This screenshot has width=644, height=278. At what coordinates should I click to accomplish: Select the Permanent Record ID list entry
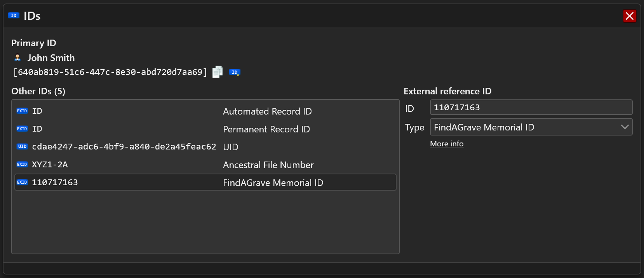[x=266, y=129]
